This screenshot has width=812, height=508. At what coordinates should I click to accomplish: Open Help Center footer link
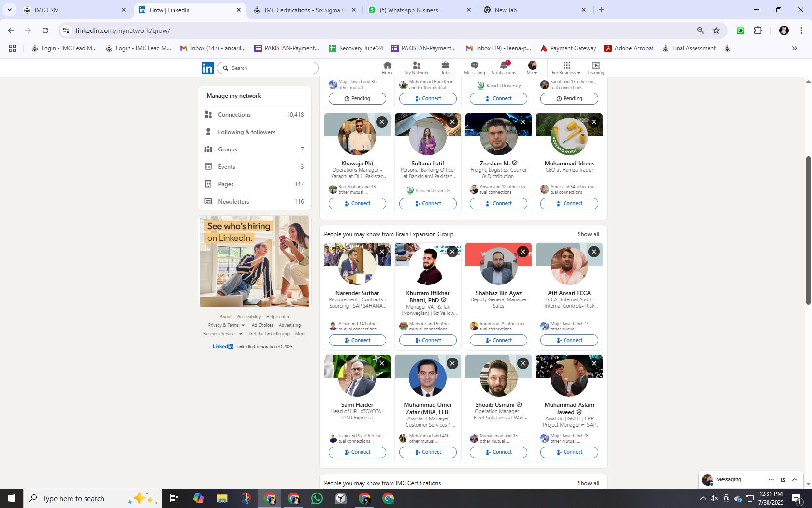(x=277, y=317)
